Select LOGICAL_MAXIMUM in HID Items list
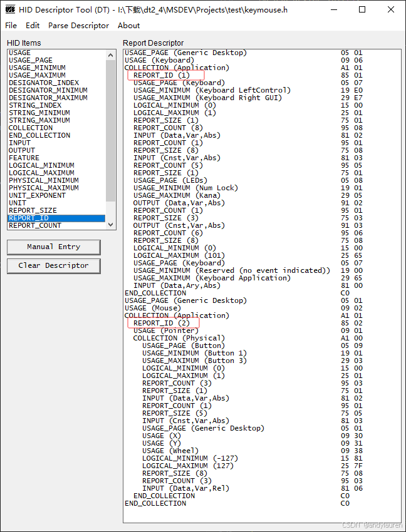This screenshot has width=406, height=532. [x=56, y=173]
